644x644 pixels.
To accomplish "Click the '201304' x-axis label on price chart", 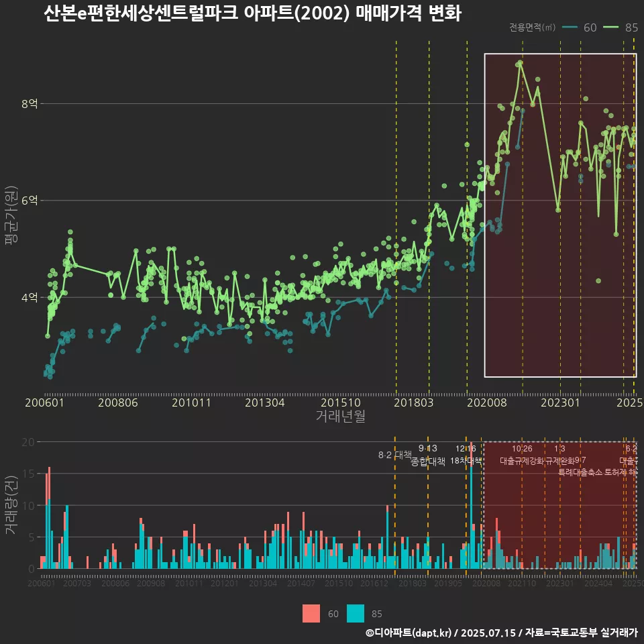I will 265,402.
